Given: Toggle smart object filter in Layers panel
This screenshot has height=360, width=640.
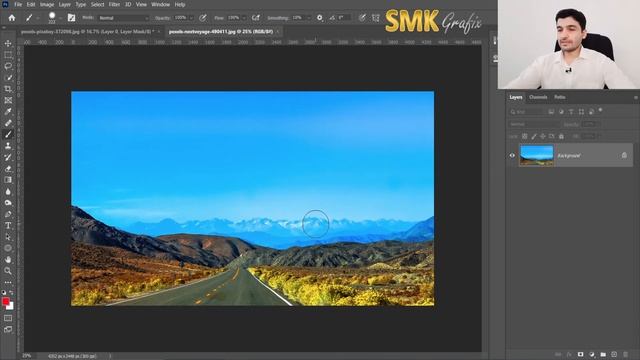Looking at the screenshot, I should 591,112.
